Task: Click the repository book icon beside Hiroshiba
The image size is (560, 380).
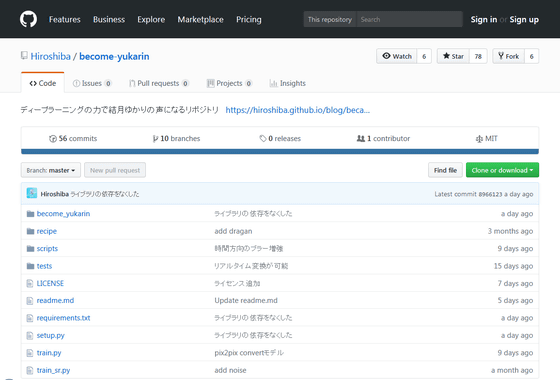Action: (24, 56)
